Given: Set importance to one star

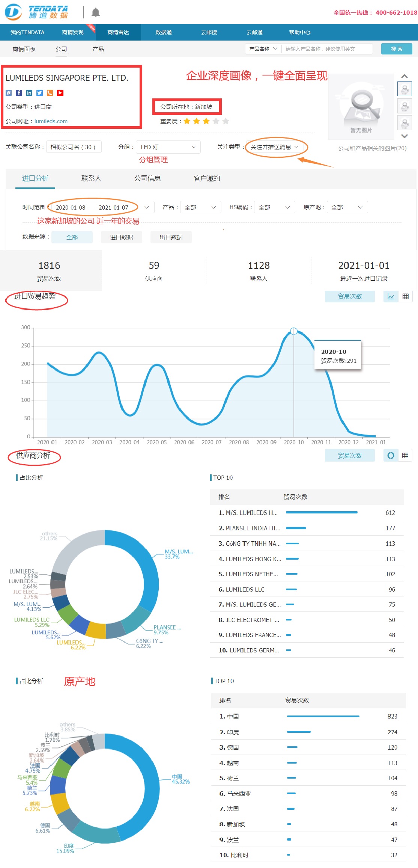Looking at the screenshot, I should [187, 121].
